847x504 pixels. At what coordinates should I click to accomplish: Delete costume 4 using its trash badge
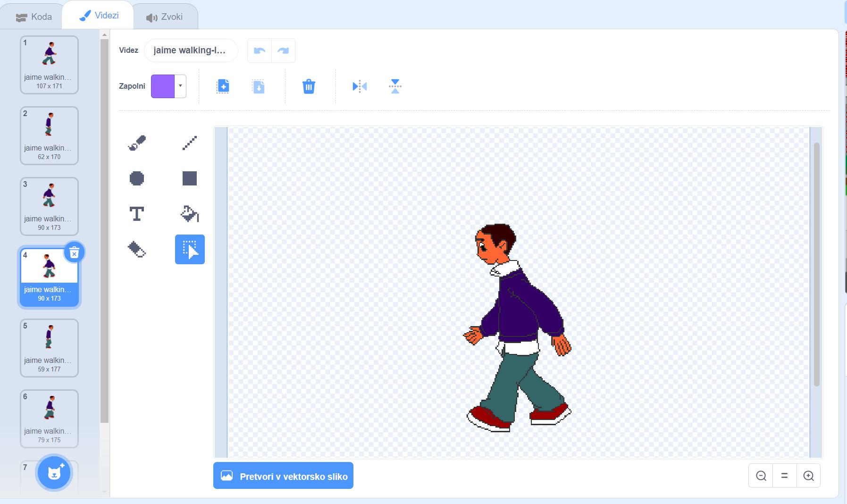tap(74, 253)
